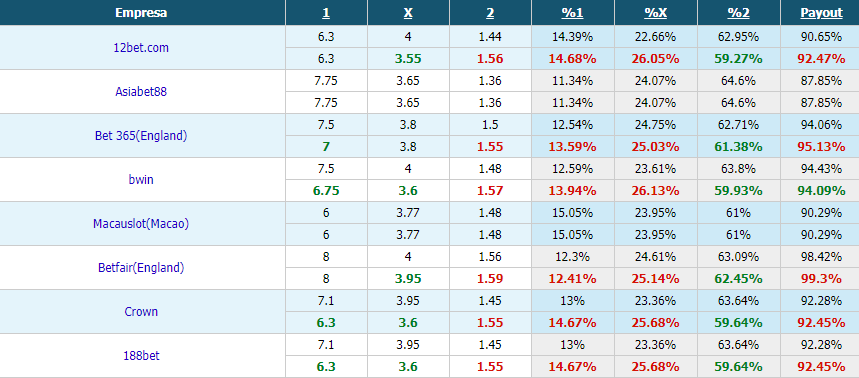Select bwin's green 6.75 home odds

326,191
